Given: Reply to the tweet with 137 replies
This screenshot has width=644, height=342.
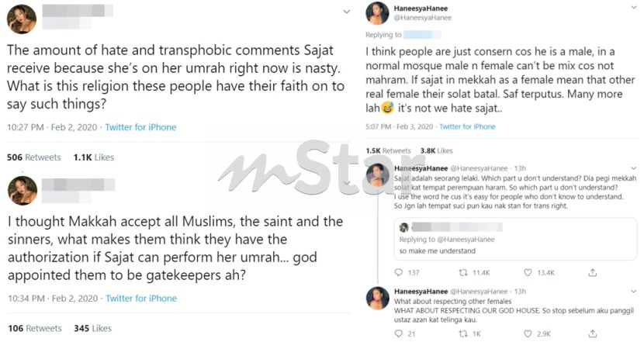Looking at the screenshot, I should coord(398,272).
